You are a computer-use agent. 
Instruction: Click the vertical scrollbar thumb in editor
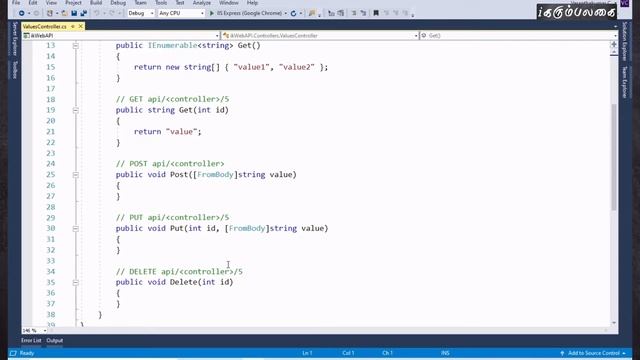(x=614, y=157)
